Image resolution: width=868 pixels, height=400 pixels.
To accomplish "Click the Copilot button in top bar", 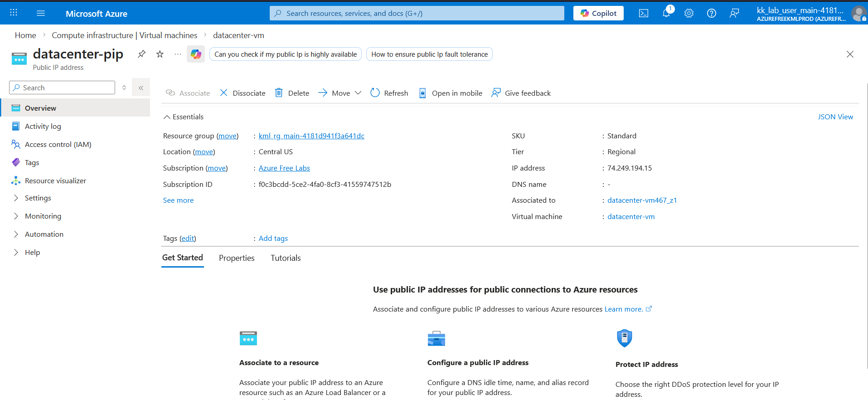I will [x=598, y=13].
